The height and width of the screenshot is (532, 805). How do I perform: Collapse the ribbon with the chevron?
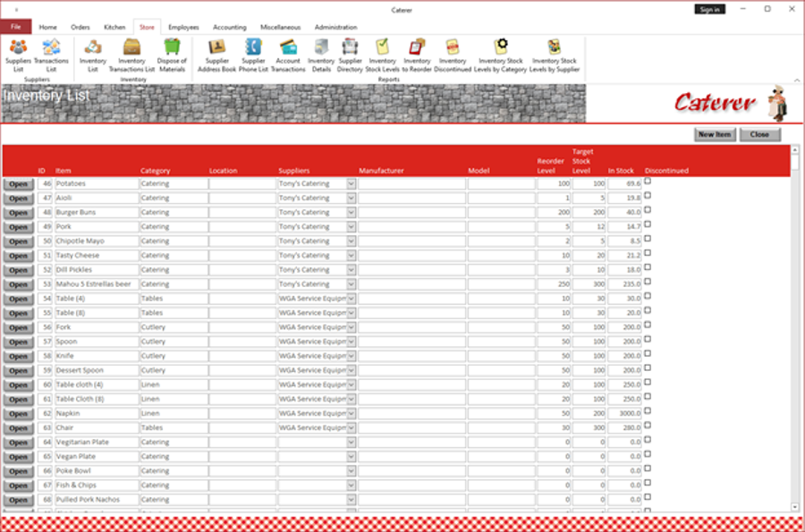tap(797, 80)
